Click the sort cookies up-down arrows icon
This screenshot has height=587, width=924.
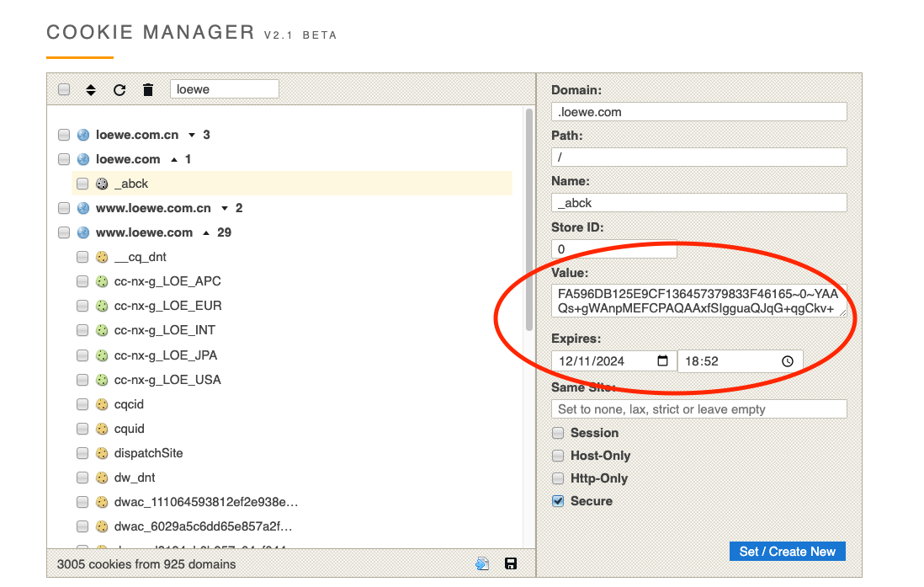(91, 89)
